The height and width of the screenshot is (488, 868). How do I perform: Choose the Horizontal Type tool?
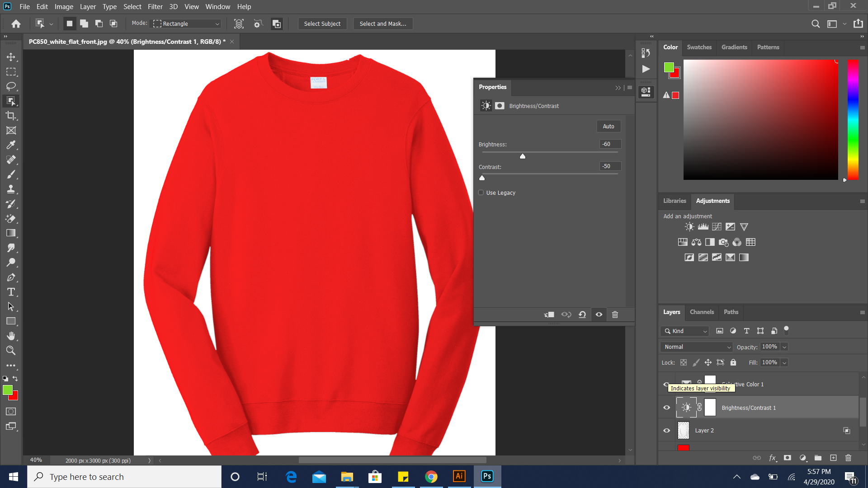tap(11, 292)
